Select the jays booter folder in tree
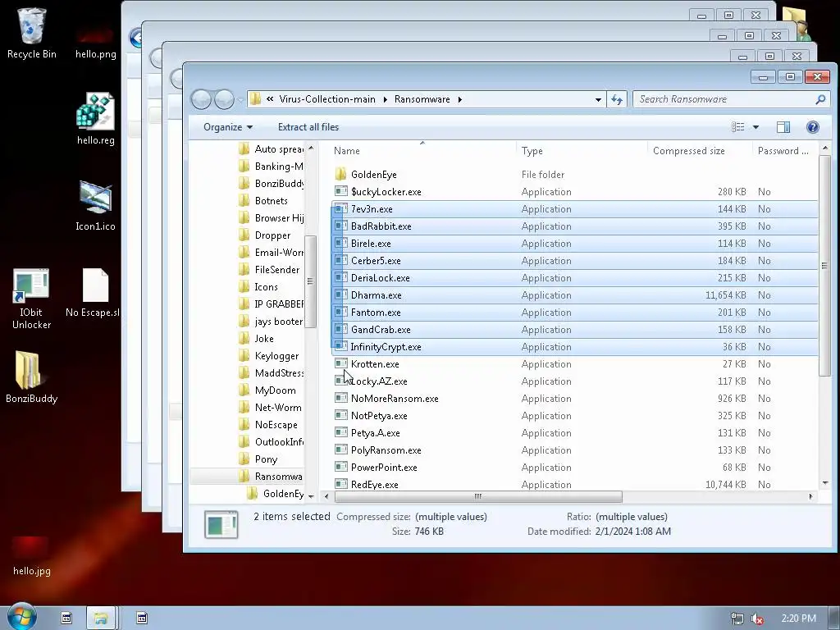 tap(278, 322)
